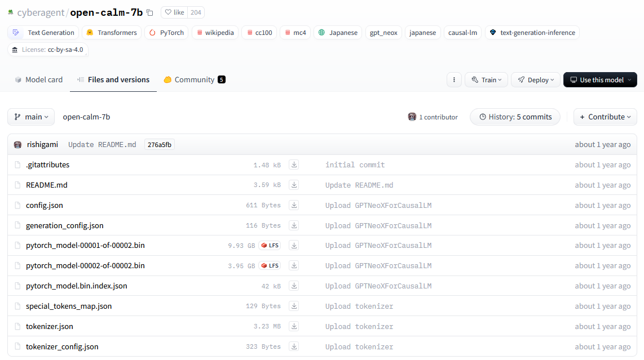This screenshot has height=360, width=644.
Task: Select the text-generation-inference tag
Action: click(x=532, y=33)
